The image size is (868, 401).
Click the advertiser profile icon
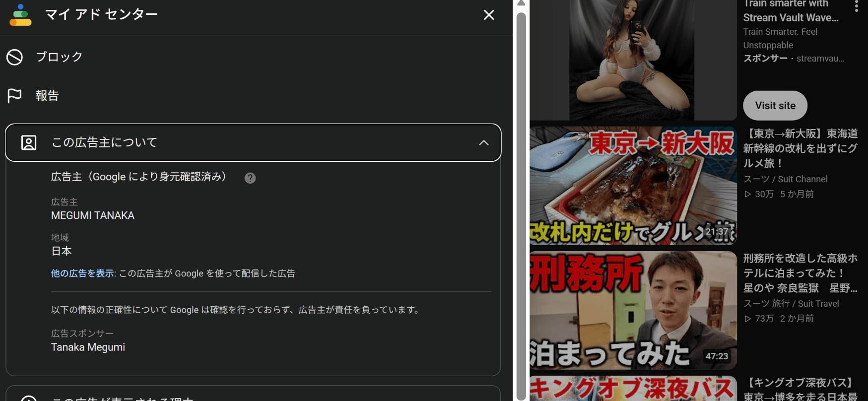click(29, 142)
